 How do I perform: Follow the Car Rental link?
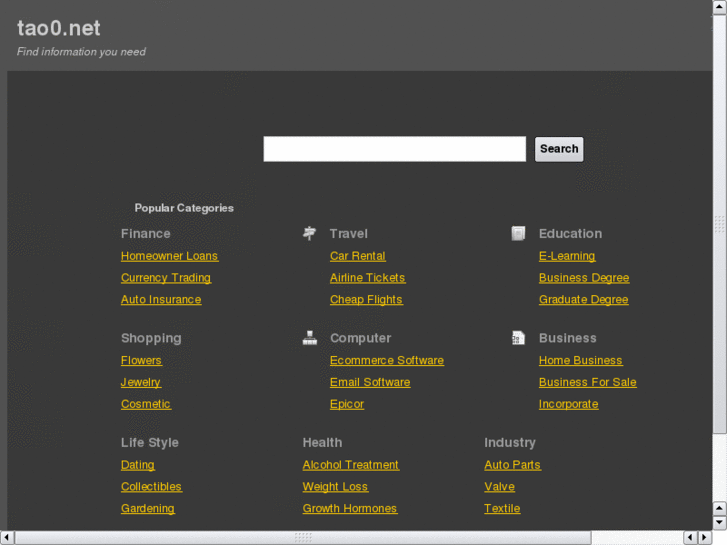[357, 256]
